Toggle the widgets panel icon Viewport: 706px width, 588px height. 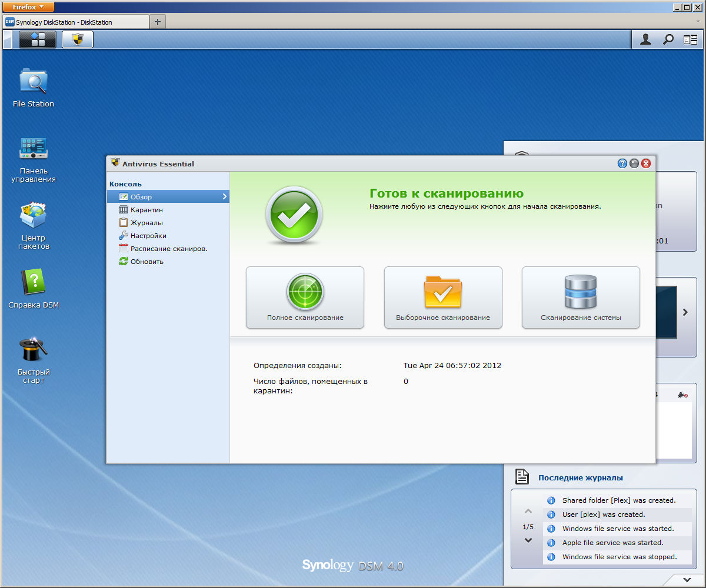[690, 39]
